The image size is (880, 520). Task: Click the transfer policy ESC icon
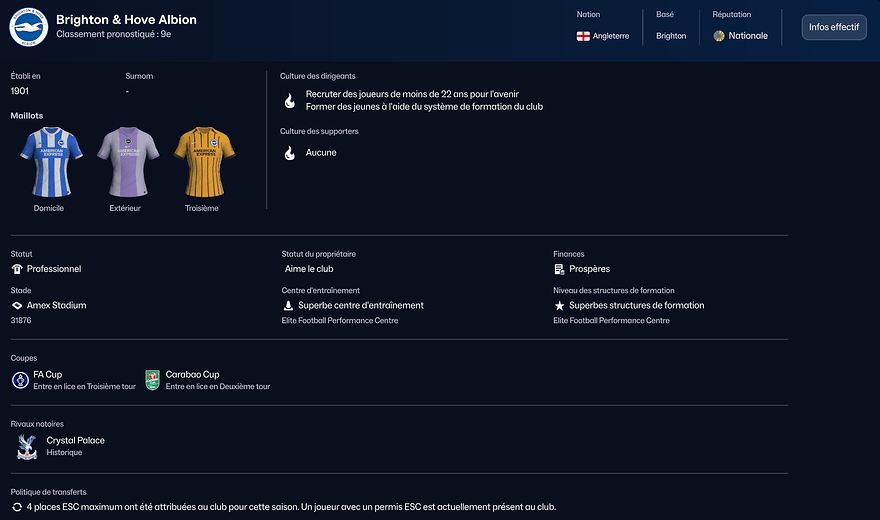(x=17, y=507)
